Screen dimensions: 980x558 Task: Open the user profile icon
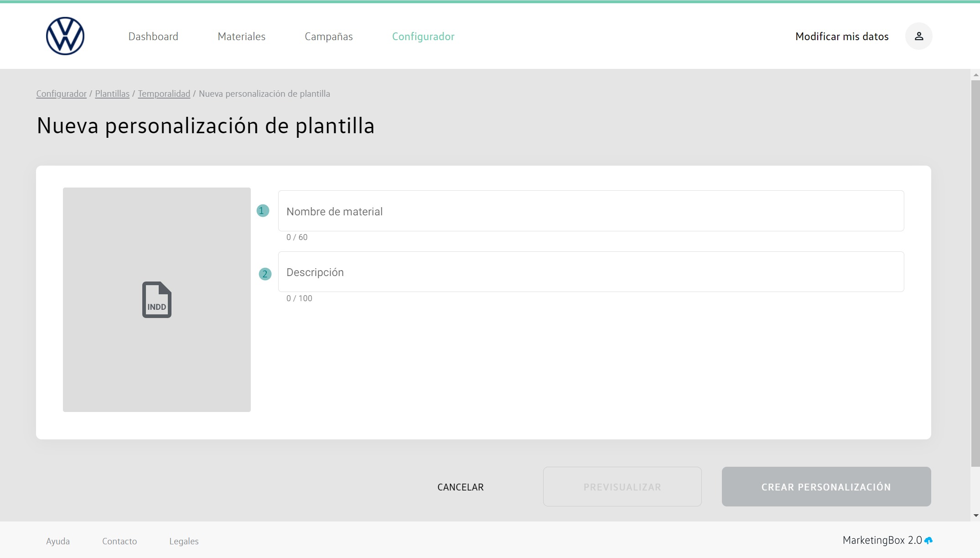pyautogui.click(x=918, y=36)
